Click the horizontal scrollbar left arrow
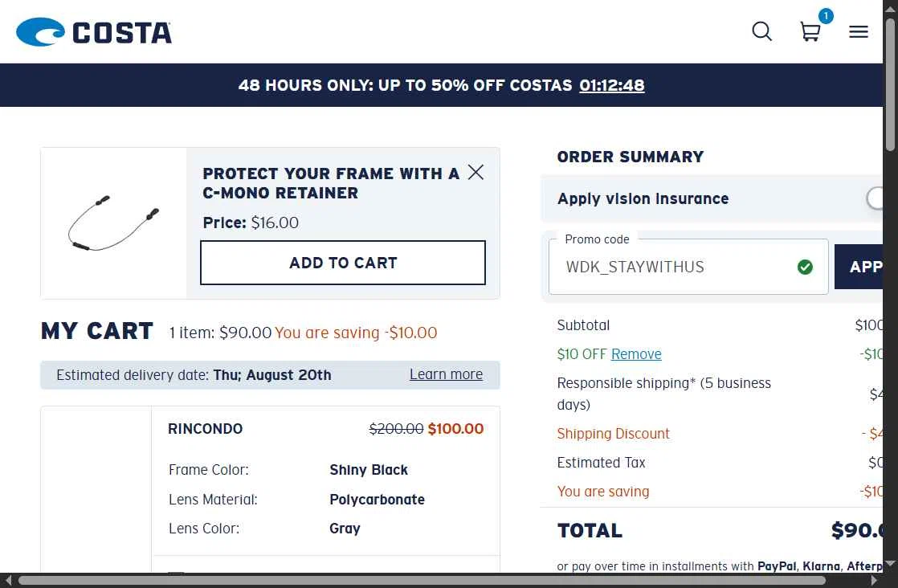Screen dimensions: 898x588 8,581
